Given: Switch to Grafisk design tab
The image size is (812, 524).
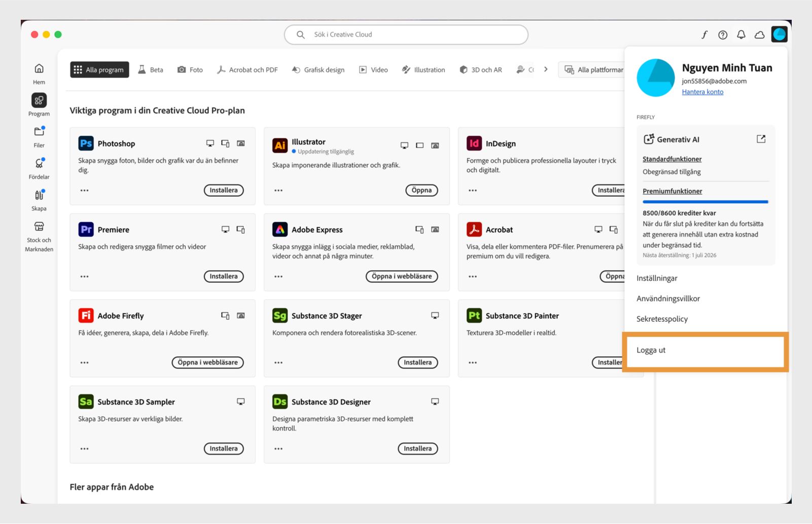Looking at the screenshot, I should [318, 70].
